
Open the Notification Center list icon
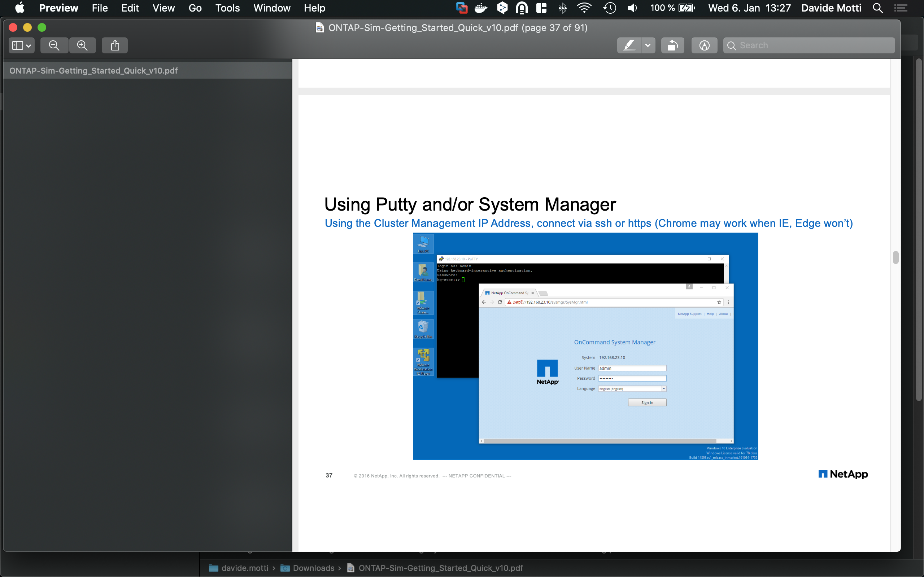tap(901, 8)
